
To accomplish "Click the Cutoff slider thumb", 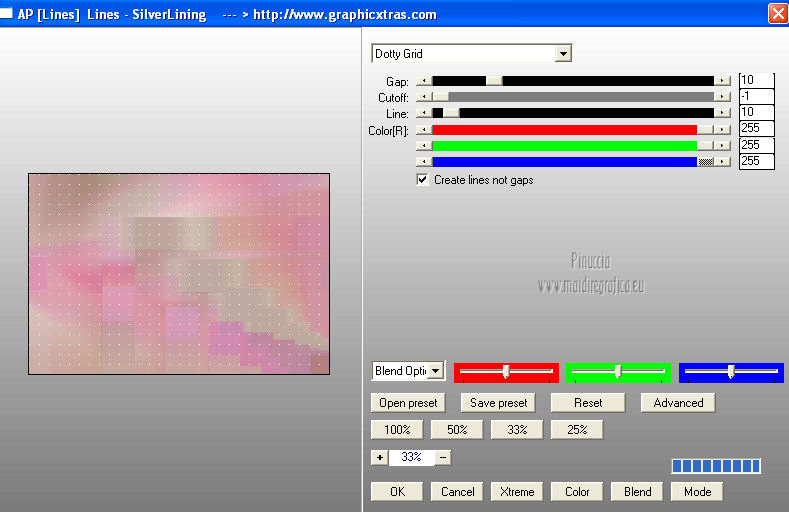I will pos(441,97).
